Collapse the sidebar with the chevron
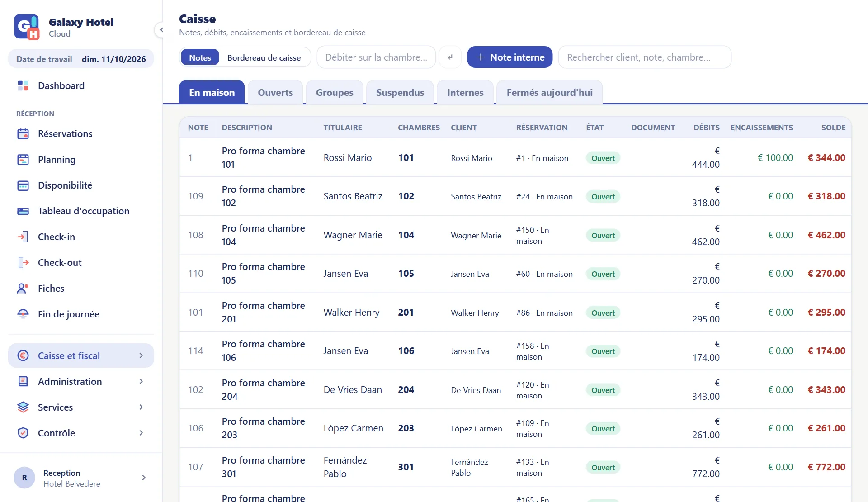 coord(161,30)
